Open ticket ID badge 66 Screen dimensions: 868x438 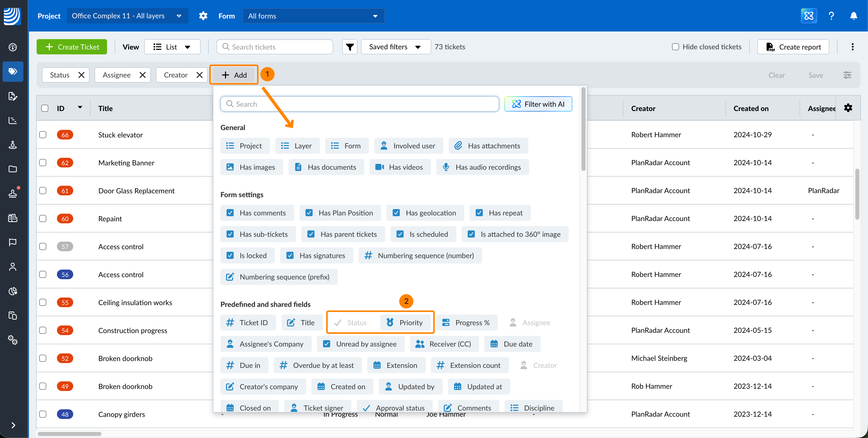[65, 135]
